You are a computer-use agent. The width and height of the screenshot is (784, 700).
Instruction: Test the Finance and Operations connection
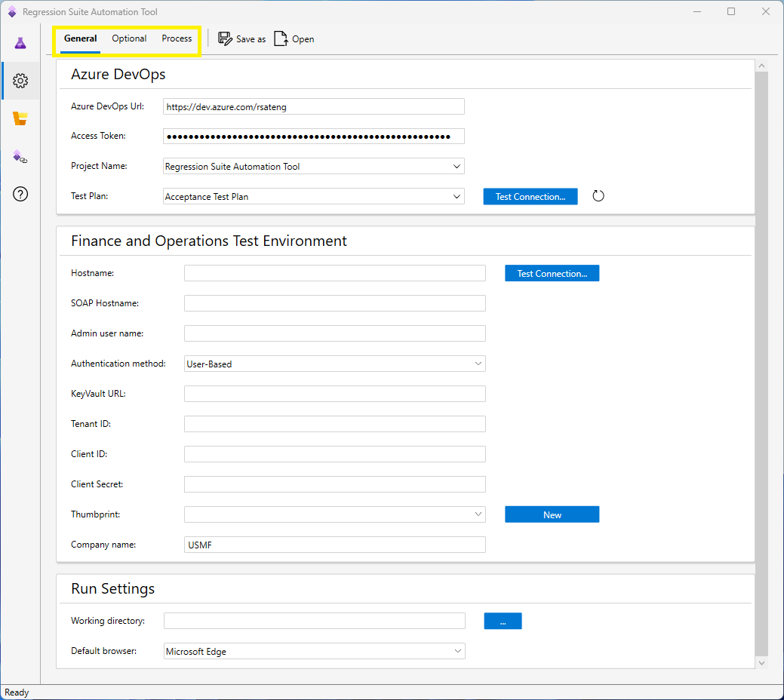(552, 273)
